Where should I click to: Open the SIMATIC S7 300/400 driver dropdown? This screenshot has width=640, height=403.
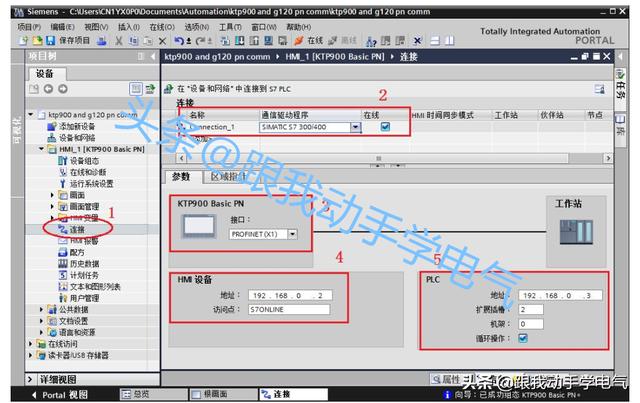(x=356, y=127)
